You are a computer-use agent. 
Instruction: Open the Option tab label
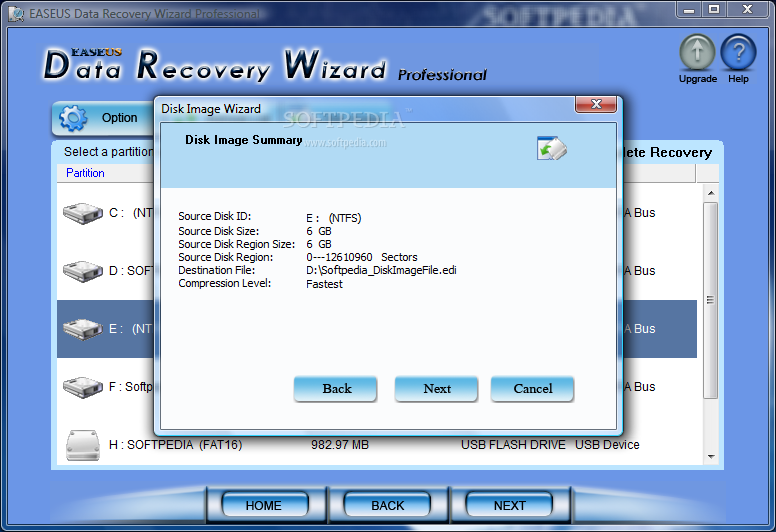pyautogui.click(x=119, y=118)
